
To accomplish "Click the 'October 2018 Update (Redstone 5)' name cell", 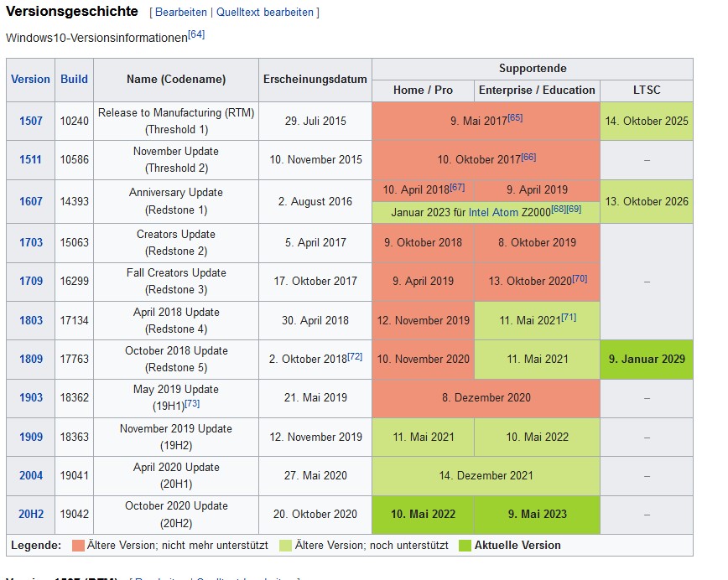I will coord(176,359).
